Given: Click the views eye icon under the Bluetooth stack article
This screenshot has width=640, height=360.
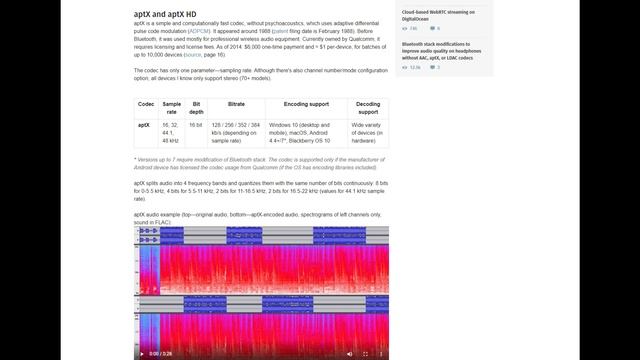Looking at the screenshot, I should [404, 67].
